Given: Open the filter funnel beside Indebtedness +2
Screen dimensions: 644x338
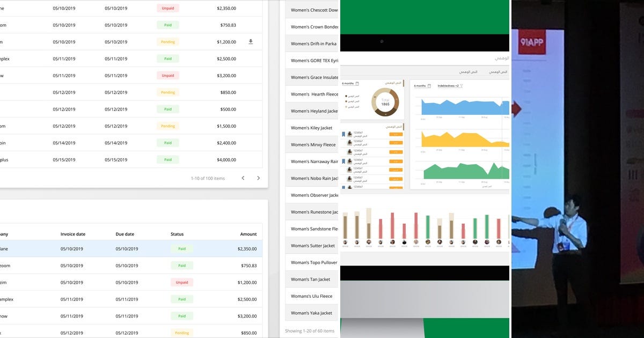Looking at the screenshot, I should click(461, 86).
